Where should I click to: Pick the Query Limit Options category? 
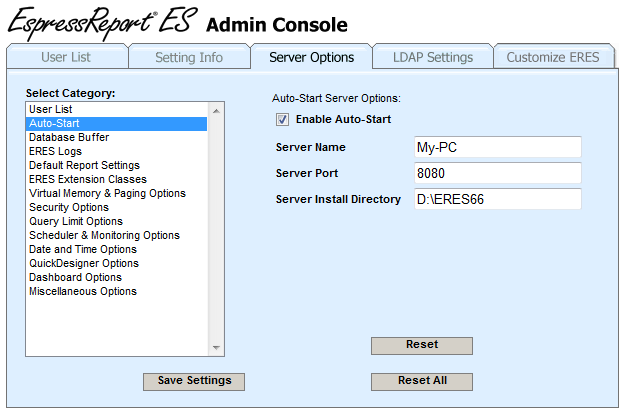(117, 221)
